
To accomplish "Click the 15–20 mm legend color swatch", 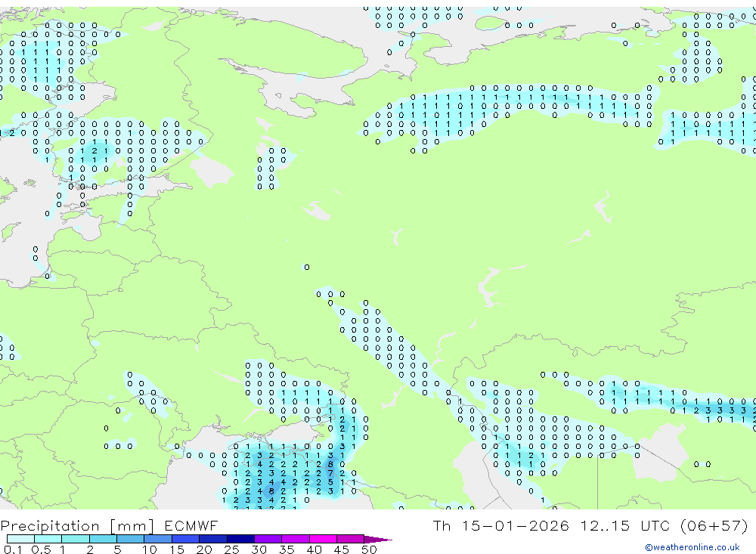I will [186, 539].
